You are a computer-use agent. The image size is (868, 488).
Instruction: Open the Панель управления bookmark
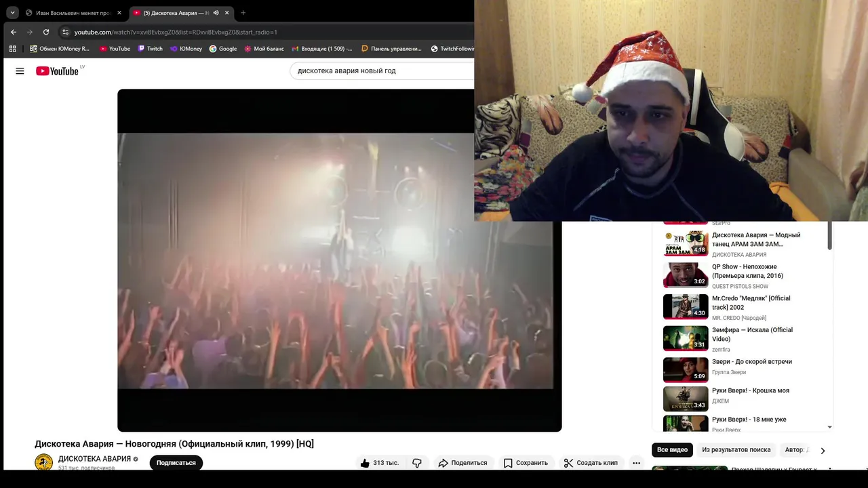click(x=391, y=49)
